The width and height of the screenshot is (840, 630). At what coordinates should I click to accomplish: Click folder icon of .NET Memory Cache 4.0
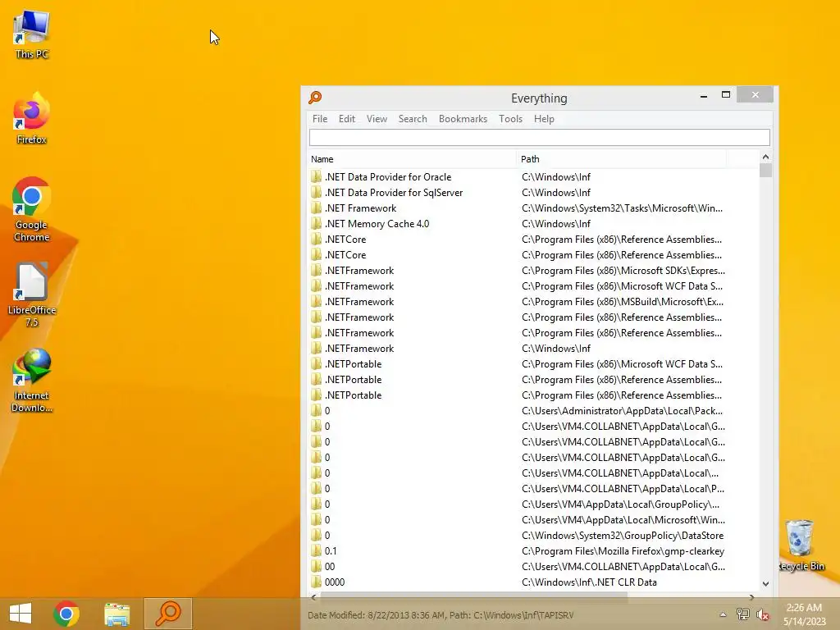(x=316, y=223)
